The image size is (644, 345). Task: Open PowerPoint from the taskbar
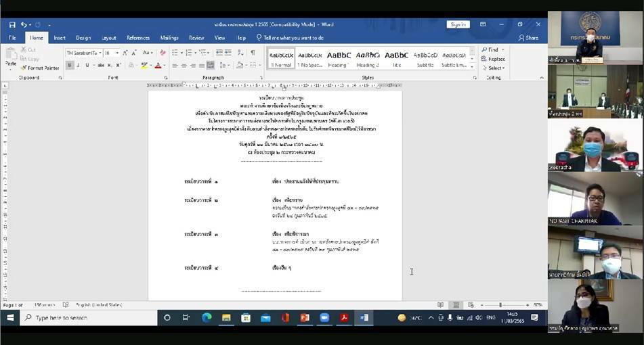click(305, 317)
